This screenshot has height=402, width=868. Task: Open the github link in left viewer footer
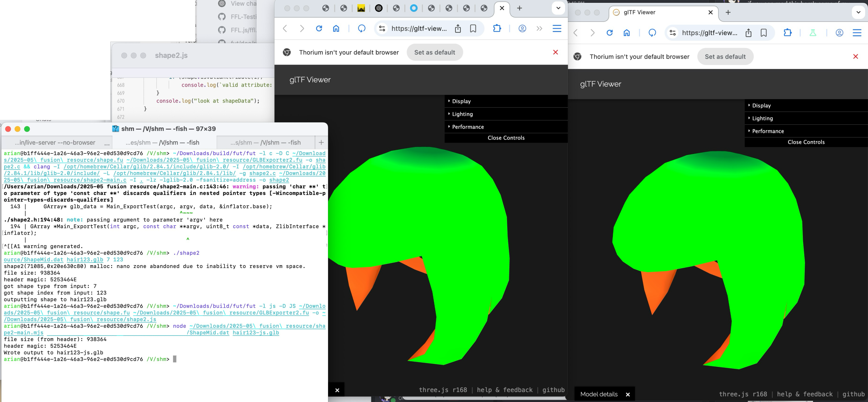coord(553,390)
